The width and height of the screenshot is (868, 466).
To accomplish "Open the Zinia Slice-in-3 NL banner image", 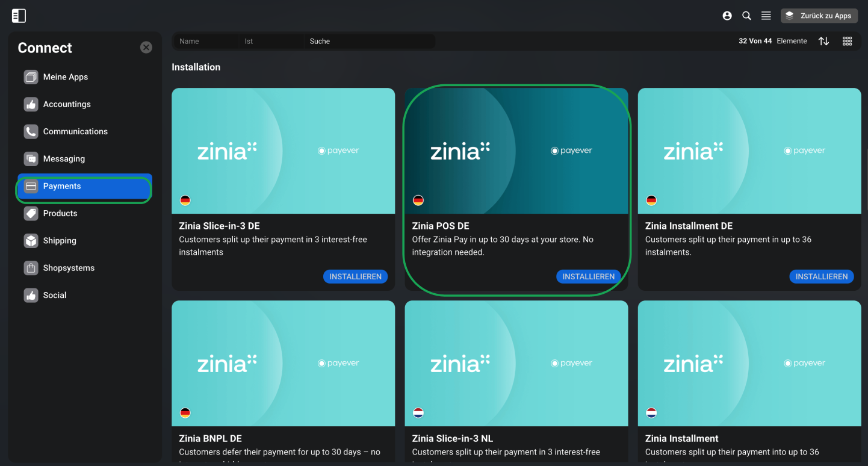I will (516, 363).
